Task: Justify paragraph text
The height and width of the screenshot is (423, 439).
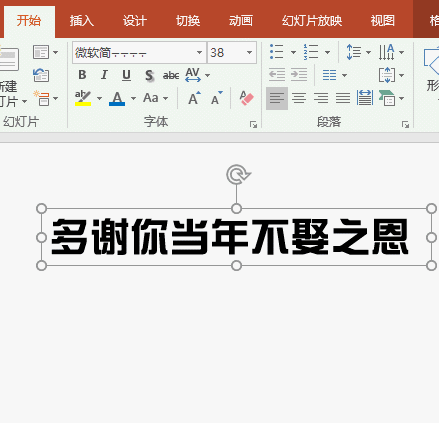Action: [x=343, y=98]
